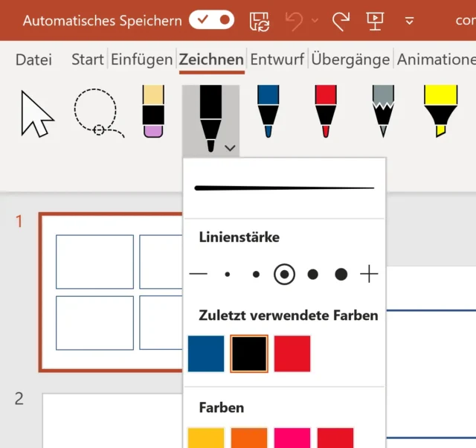The image size is (476, 448).
Task: Choose the gray pencil tool
Action: point(382,112)
